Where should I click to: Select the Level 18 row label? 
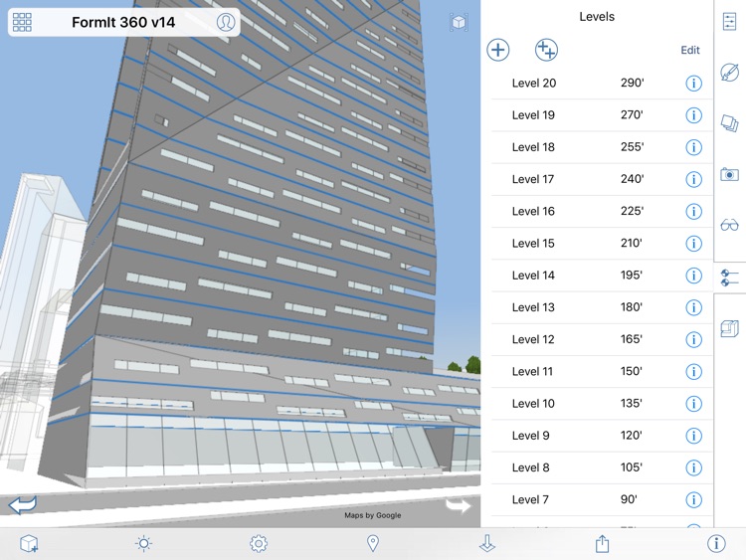pyautogui.click(x=533, y=147)
